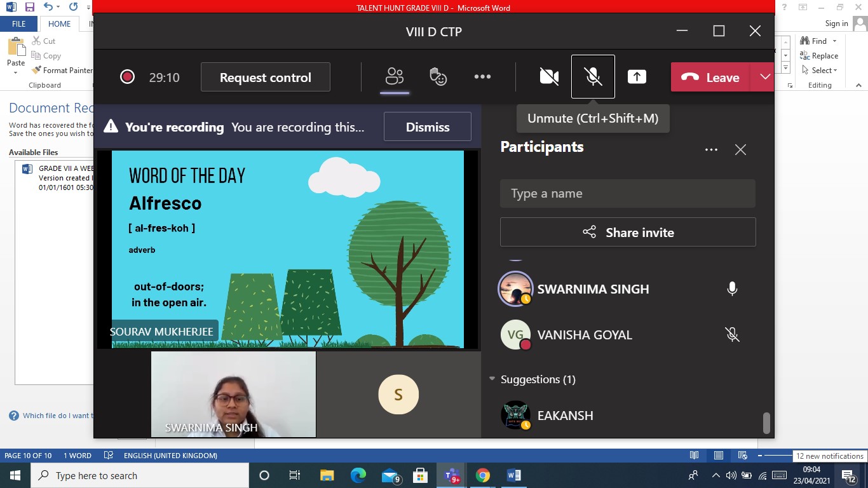The width and height of the screenshot is (868, 488).
Task: Open Ribbon Display Options icon in Word
Action: coord(803,7)
